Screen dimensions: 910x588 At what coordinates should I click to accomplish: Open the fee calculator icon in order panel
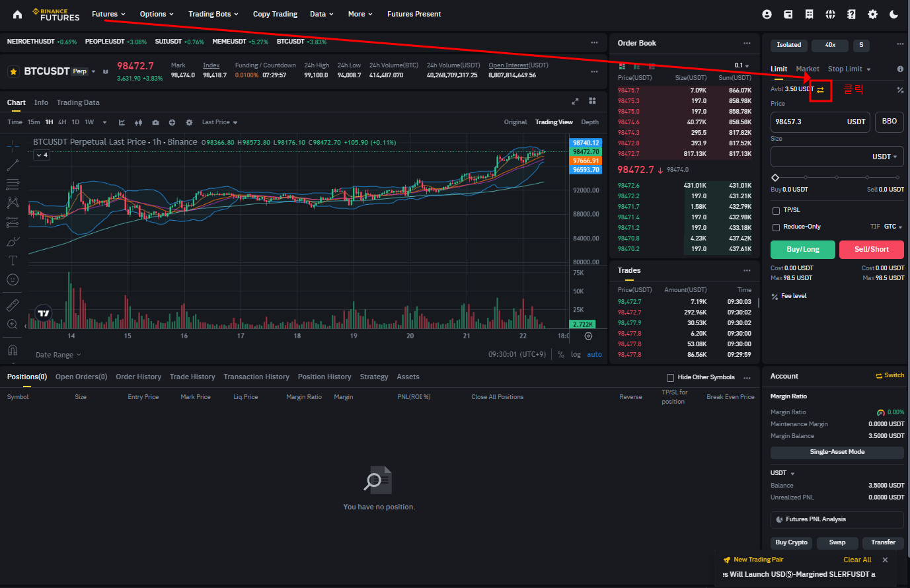[900, 90]
